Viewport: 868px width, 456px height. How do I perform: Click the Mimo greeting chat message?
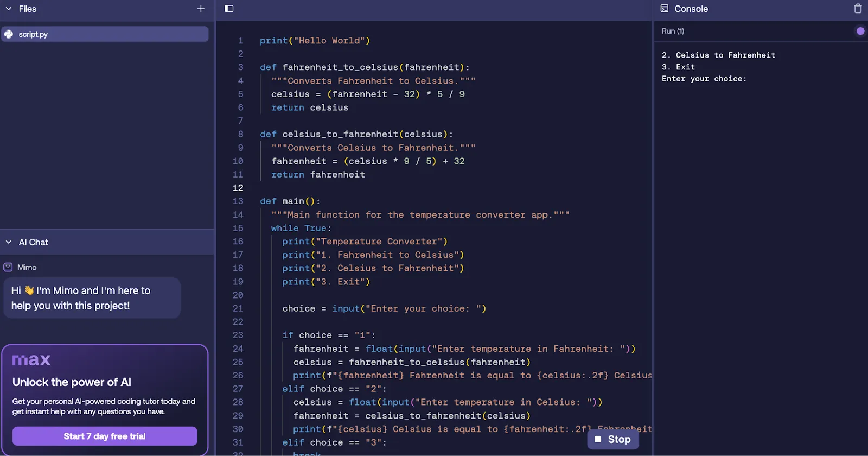(92, 298)
